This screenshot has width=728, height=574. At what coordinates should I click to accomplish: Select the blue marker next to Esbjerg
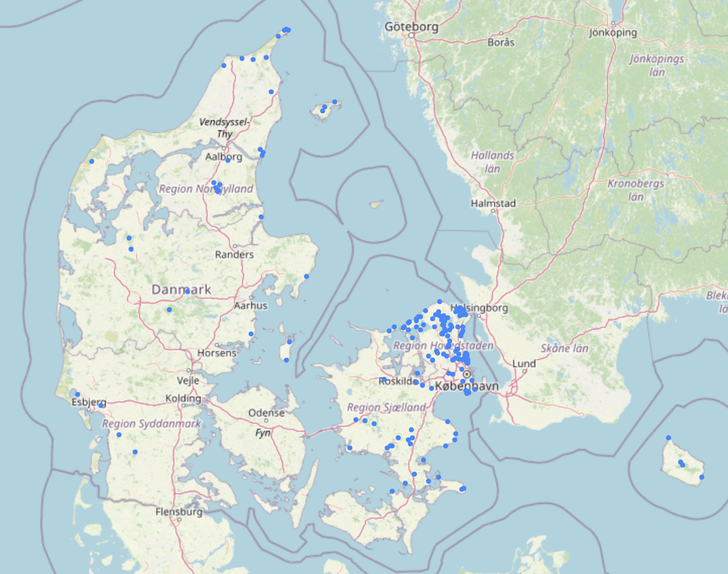tap(101, 405)
